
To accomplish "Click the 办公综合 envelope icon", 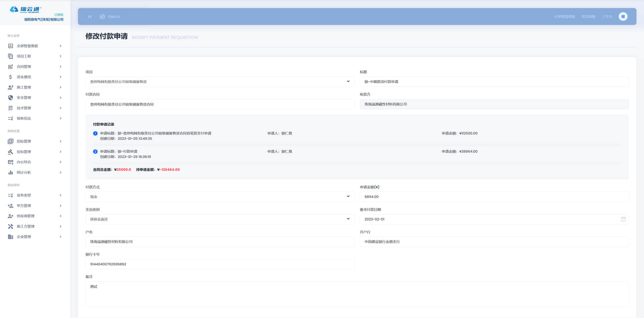I will pyautogui.click(x=10, y=162).
